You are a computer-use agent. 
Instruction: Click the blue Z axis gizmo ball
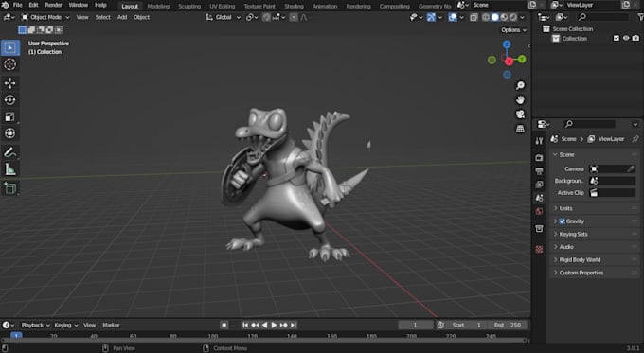coord(507,44)
